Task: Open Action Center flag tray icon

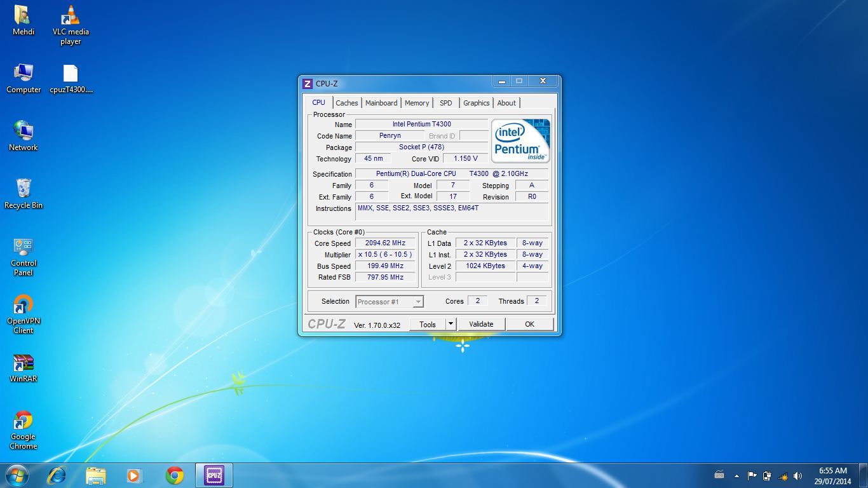Action: click(752, 475)
